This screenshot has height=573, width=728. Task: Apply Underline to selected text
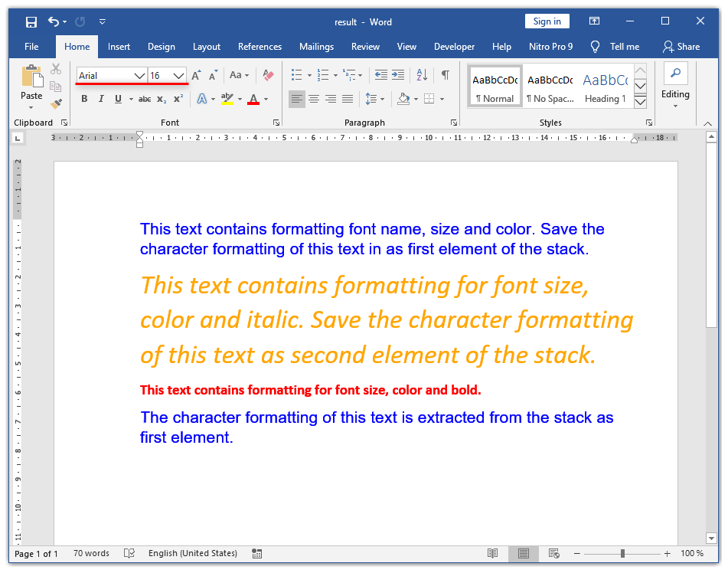[x=119, y=99]
